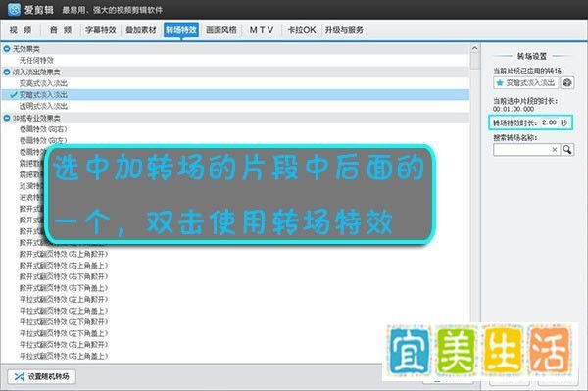
Task: Switch to the 字幕特效 tab
Action: [x=101, y=30]
